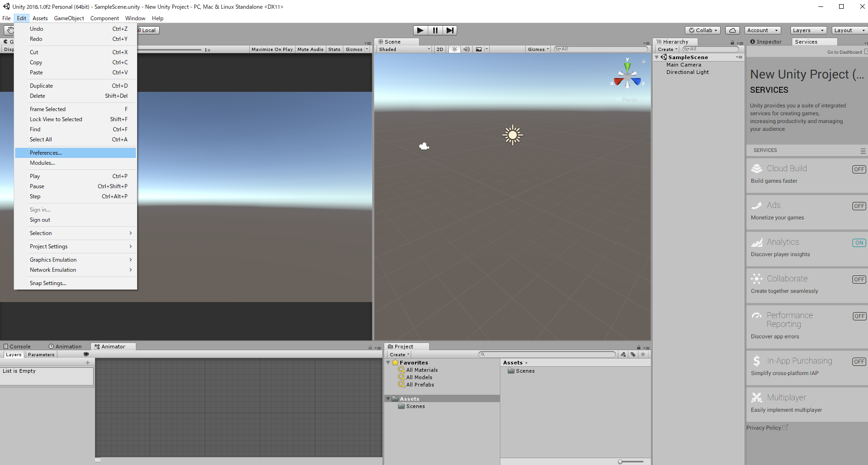Add new Animator layer with plus
868x465 pixels.
coord(88,363)
